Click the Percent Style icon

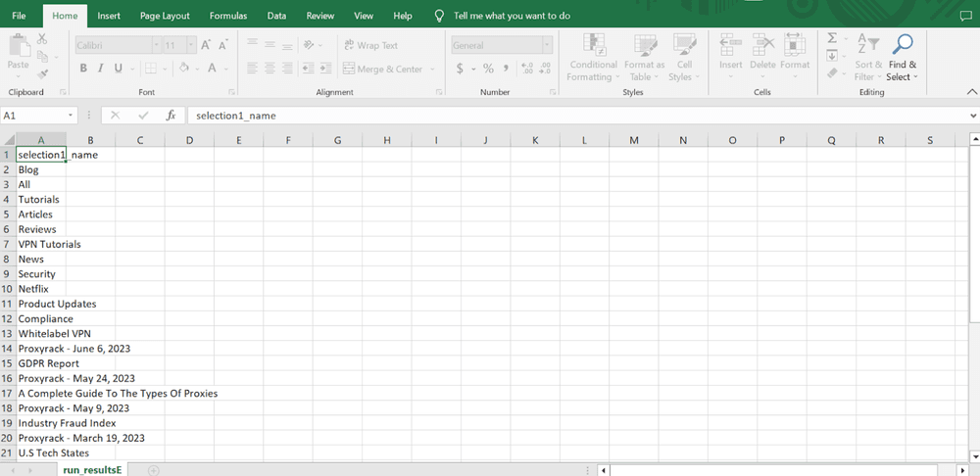tap(488, 69)
